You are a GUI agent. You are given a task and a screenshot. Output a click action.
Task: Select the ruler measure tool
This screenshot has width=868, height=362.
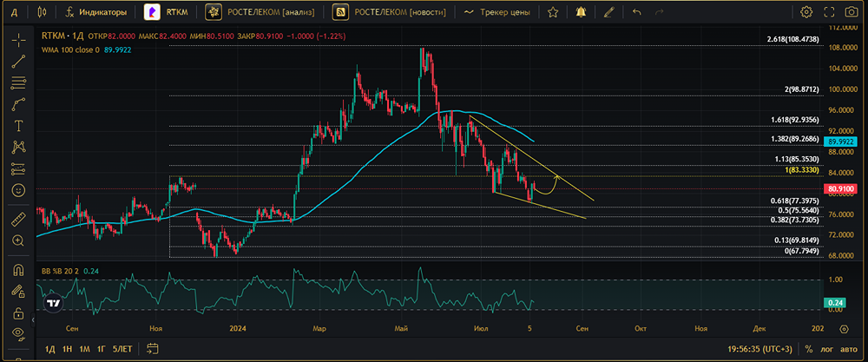coord(18,218)
